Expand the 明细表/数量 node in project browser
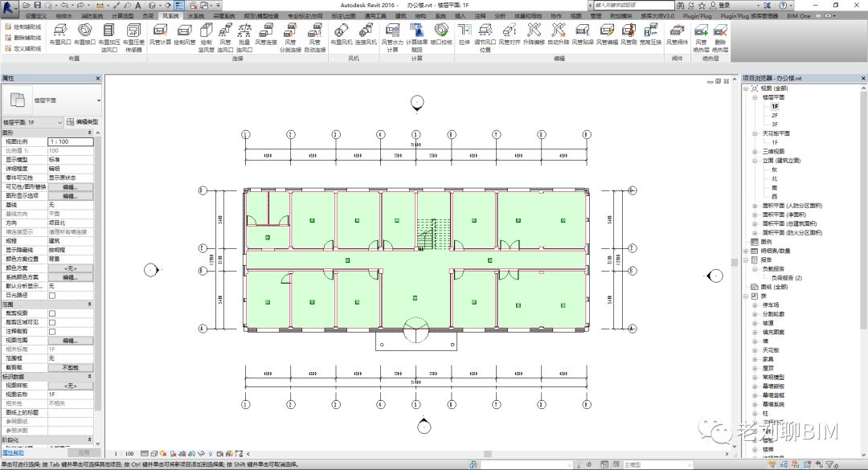The width and height of the screenshot is (868, 470). (746, 251)
